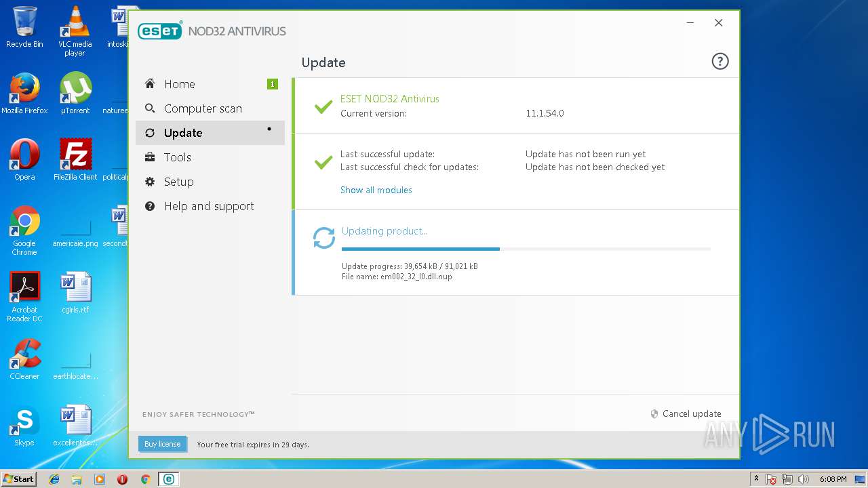Click the current version value 11.1.54.0
This screenshot has height=488, width=868.
tap(545, 113)
